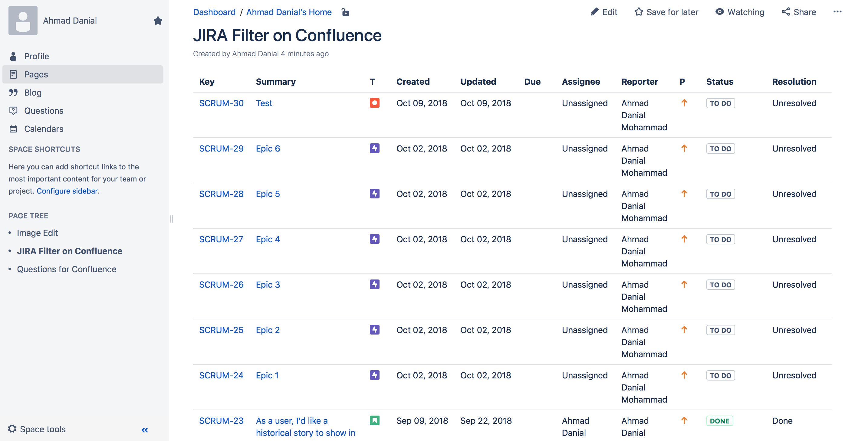Open Questions from the sidebar

(44, 110)
